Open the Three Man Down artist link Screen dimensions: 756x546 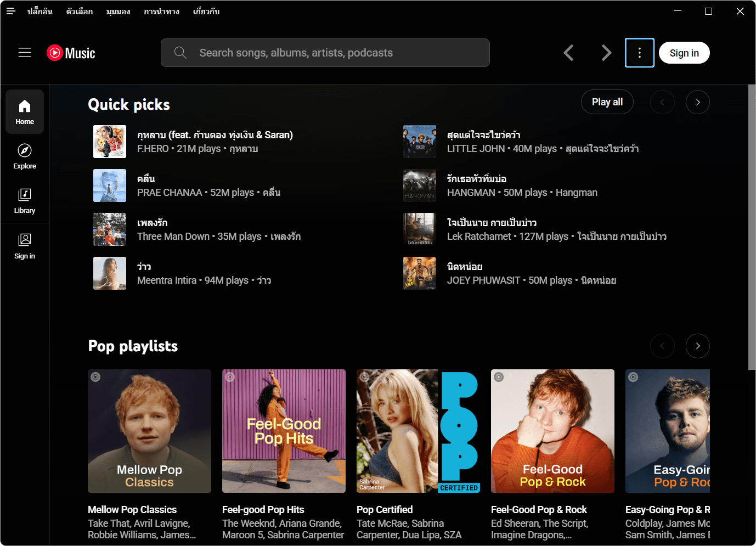(x=173, y=237)
